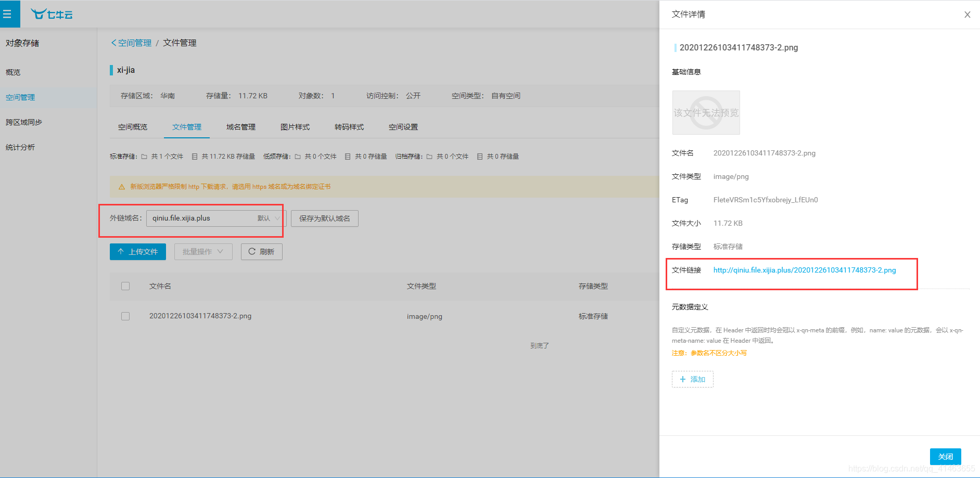
Task: Click the ETag value FleteVRSm1c5Yfxobrejy_LfEUn0
Action: (x=766, y=200)
